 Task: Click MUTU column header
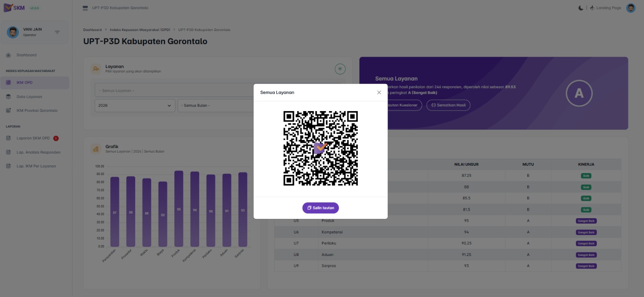(528, 165)
